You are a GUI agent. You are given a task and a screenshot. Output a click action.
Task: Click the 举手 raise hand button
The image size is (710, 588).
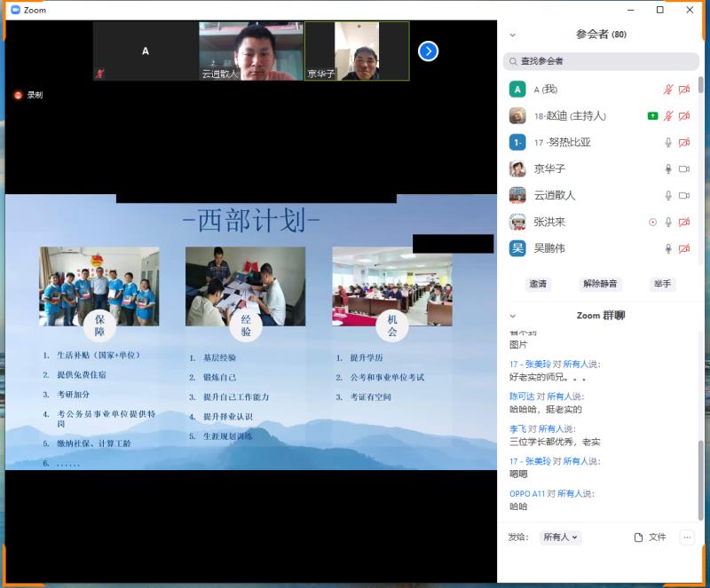pyautogui.click(x=662, y=285)
